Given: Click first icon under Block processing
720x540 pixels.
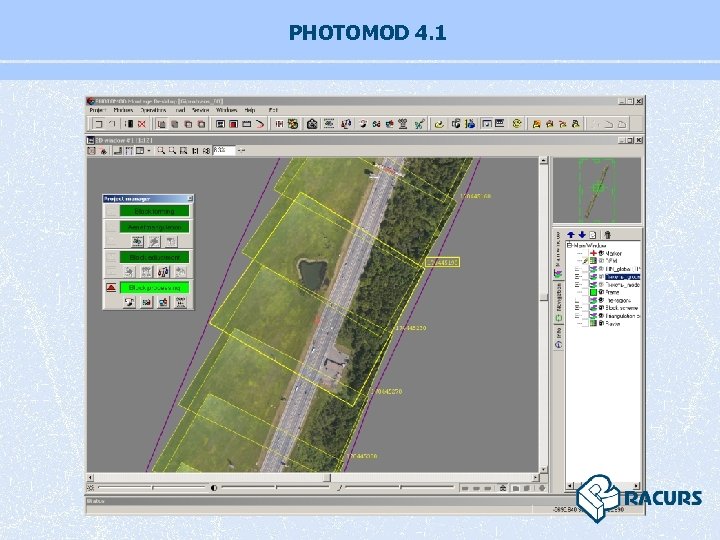Looking at the screenshot, I should click(129, 303).
